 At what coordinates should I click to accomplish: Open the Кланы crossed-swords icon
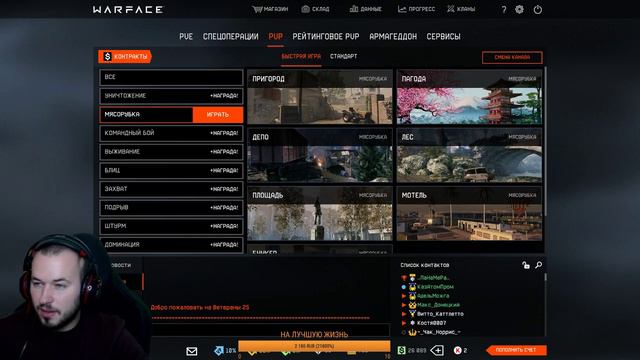click(450, 9)
